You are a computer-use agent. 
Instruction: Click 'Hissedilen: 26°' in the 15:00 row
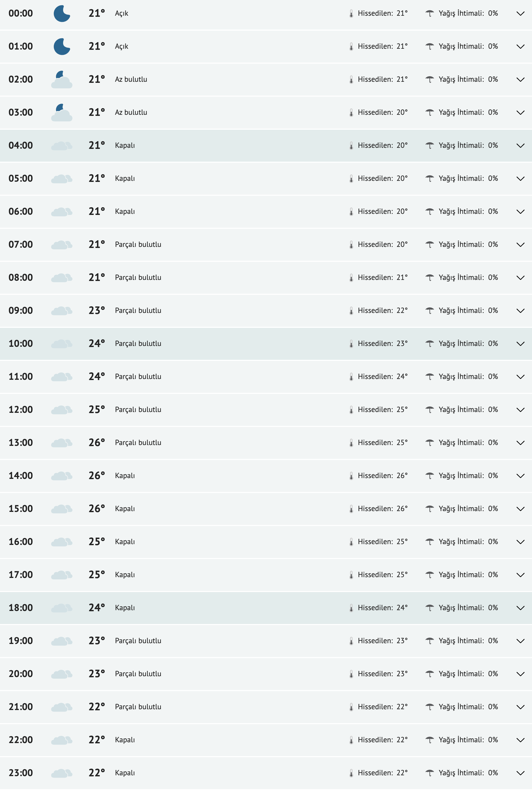(x=382, y=509)
